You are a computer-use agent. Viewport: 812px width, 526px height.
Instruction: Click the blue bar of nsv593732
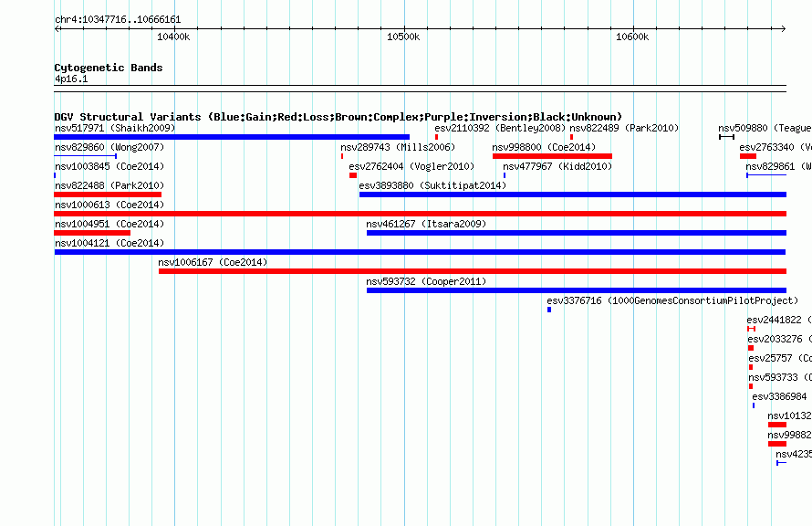pos(577,290)
